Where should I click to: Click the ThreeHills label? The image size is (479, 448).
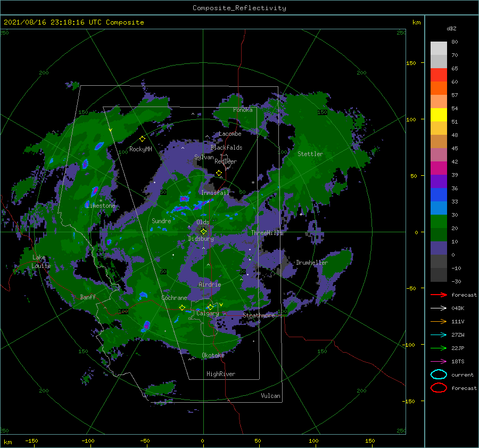pos(267,233)
